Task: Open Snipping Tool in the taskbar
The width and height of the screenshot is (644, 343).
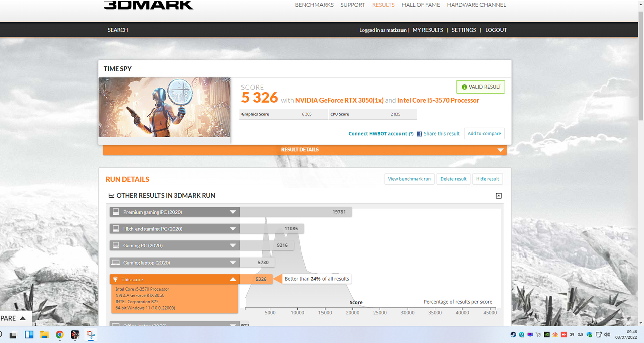Action: (x=91, y=334)
